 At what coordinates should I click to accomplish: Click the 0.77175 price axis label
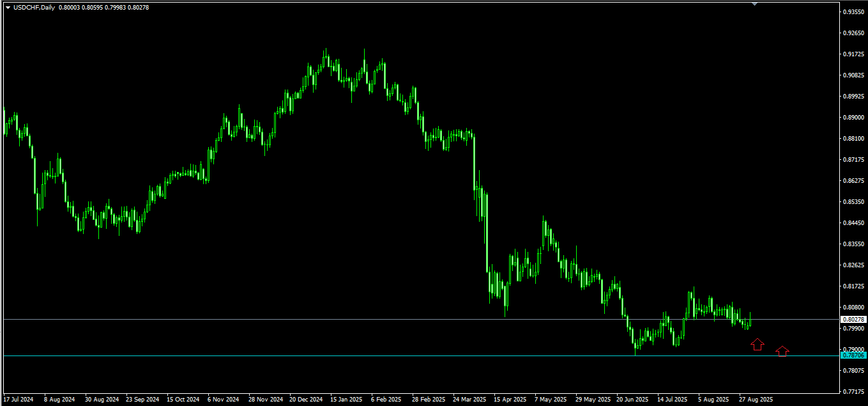pyautogui.click(x=854, y=391)
